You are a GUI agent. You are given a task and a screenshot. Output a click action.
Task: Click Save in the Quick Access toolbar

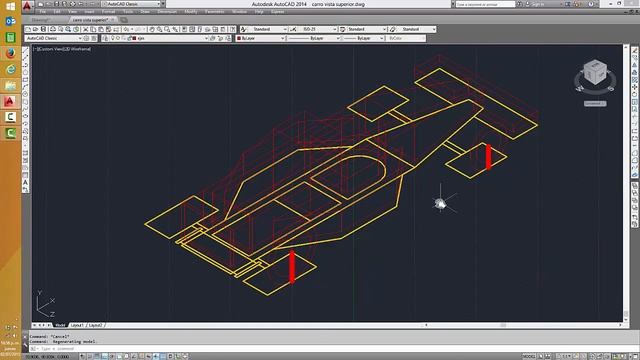(x=57, y=4)
